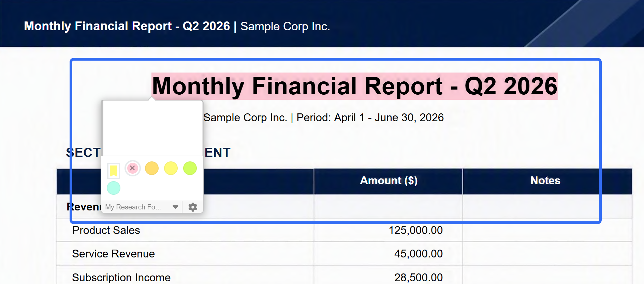The image size is (644, 284).
Task: Choose the yellow highlight color circle
Action: (171, 168)
